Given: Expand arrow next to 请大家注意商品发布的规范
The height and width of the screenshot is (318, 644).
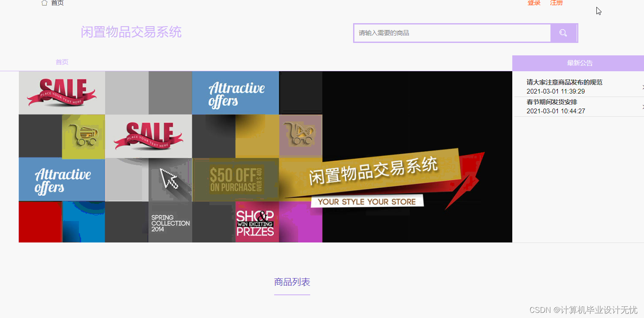Looking at the screenshot, I should point(643,87).
